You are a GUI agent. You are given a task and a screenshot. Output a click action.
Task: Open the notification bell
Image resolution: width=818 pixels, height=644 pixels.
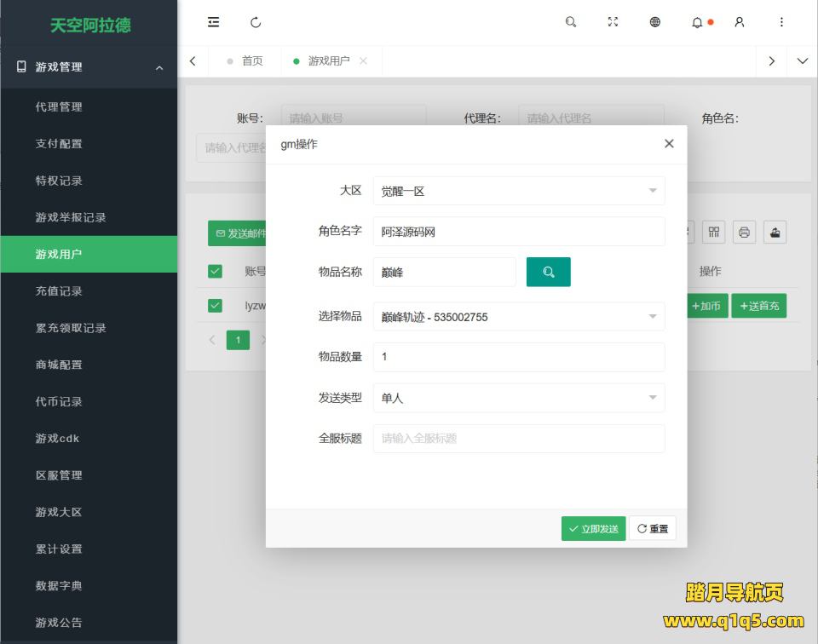tap(697, 22)
